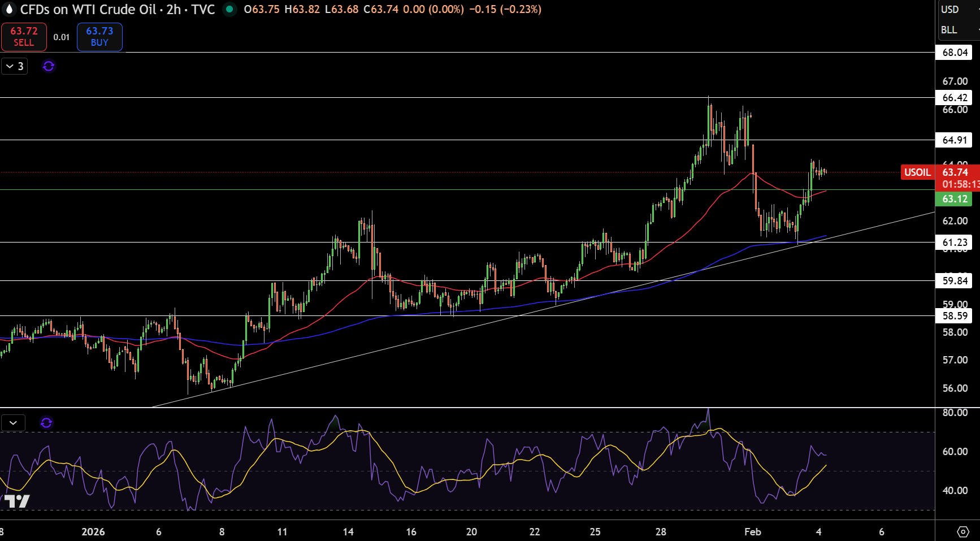Click the CFDs on WTI Crude Oil title
Image resolution: width=980 pixels, height=541 pixels.
88,10
